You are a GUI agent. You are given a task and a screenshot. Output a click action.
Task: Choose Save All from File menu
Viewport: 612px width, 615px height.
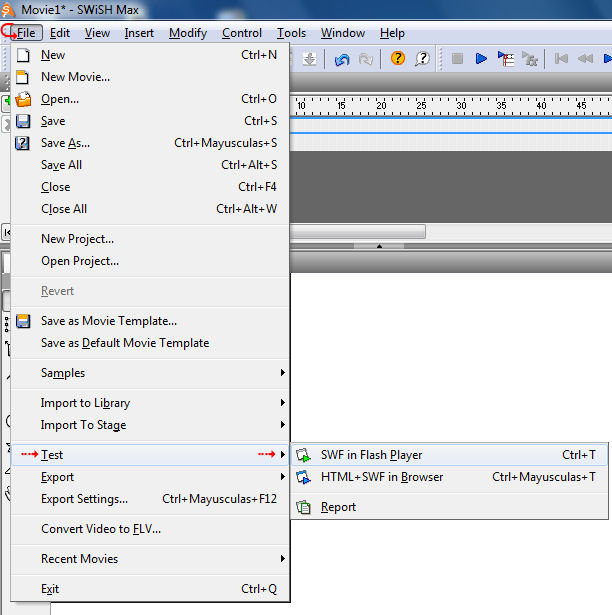pyautogui.click(x=150, y=165)
